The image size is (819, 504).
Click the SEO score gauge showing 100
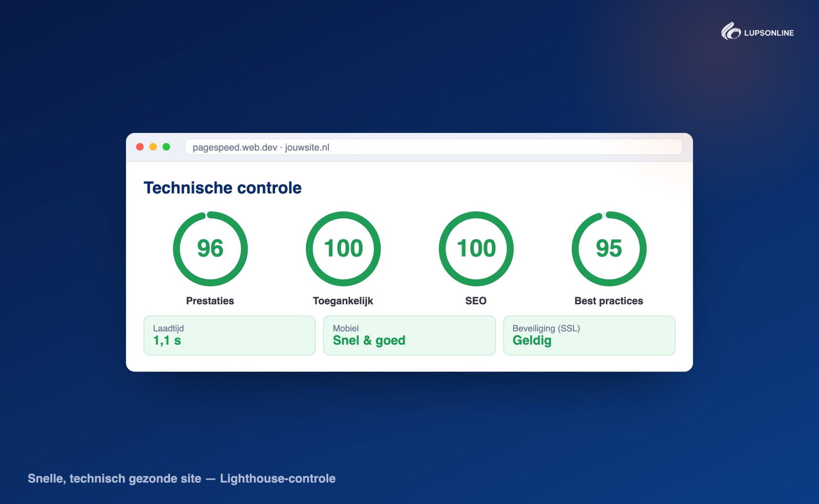476,249
